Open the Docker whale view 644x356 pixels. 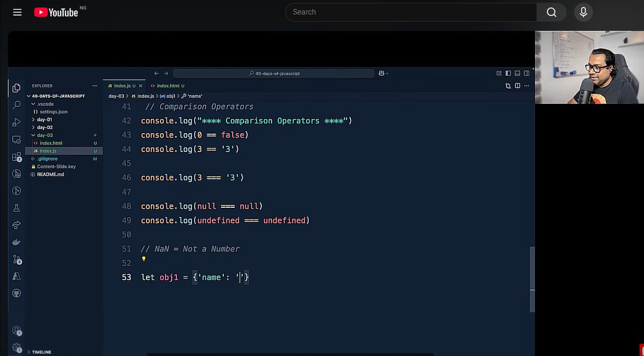tap(17, 242)
